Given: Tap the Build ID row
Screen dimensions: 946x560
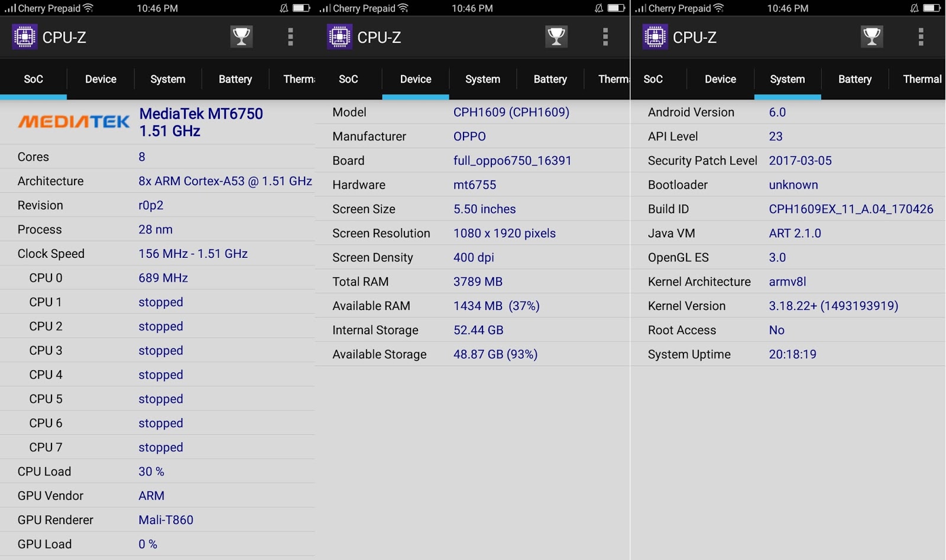Looking at the screenshot, I should pyautogui.click(x=788, y=209).
